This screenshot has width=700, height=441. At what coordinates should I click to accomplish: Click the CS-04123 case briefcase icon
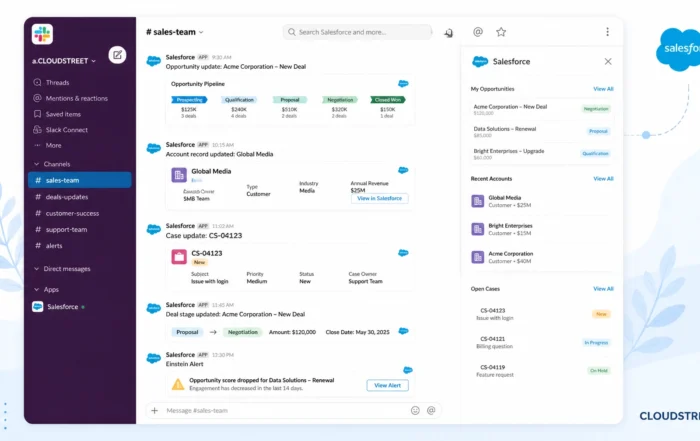click(x=179, y=257)
